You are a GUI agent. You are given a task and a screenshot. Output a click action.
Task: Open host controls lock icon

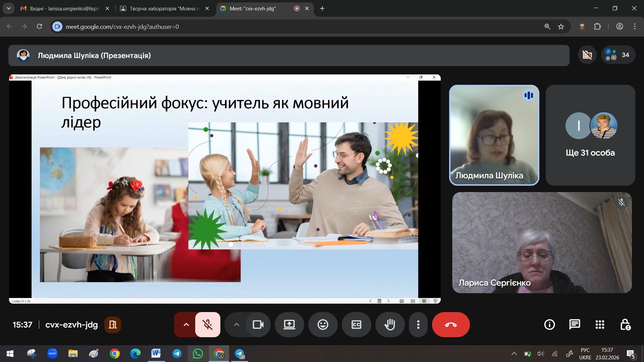pos(625,324)
